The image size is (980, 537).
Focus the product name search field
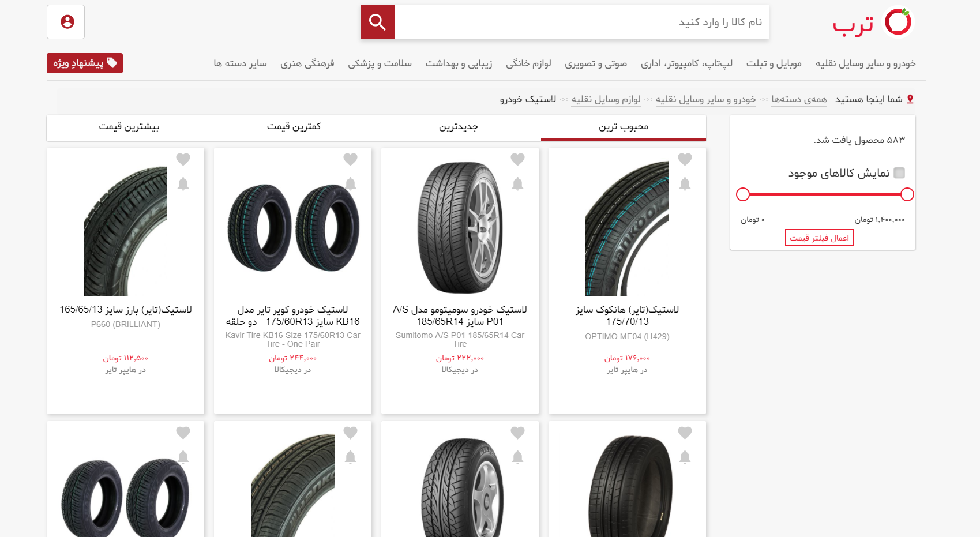tap(581, 22)
